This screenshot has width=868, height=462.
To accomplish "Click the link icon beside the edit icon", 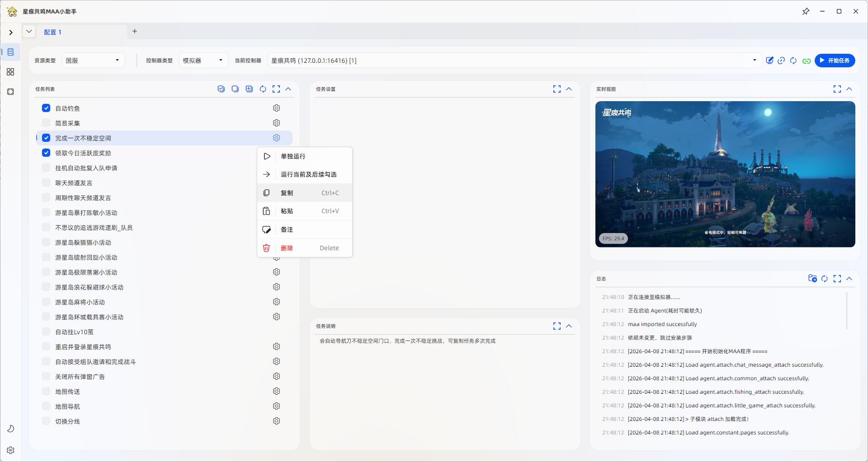I will [x=781, y=61].
